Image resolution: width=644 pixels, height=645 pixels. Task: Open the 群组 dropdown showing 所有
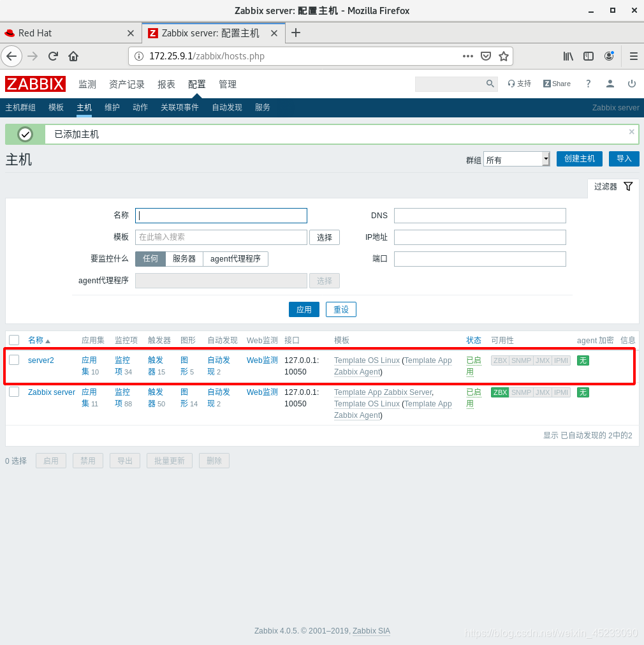[517, 159]
